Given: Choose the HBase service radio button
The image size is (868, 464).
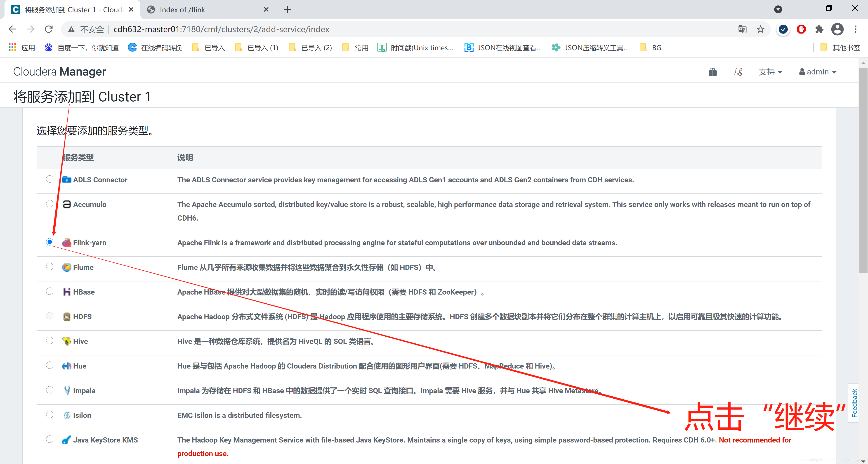Looking at the screenshot, I should point(50,291).
